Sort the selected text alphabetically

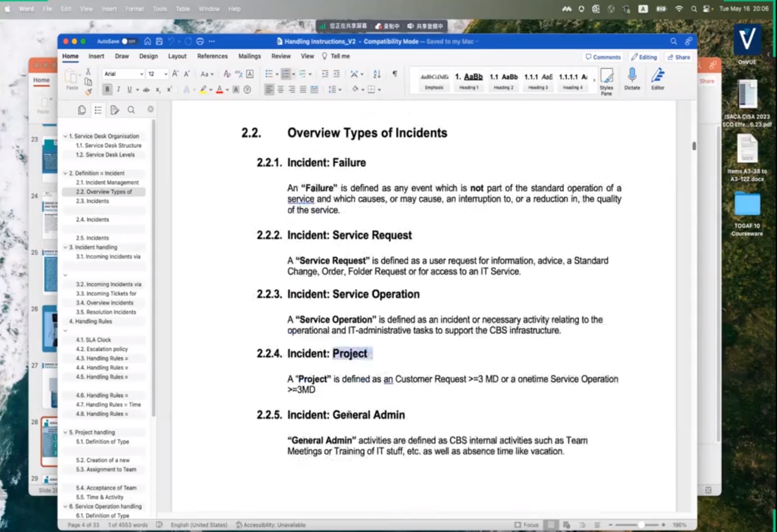coord(377,74)
